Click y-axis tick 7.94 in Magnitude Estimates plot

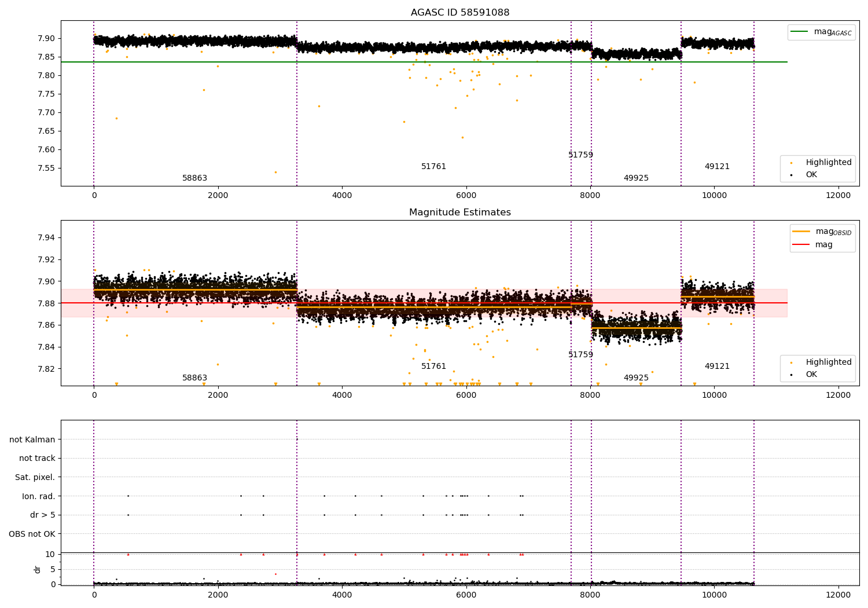coord(46,238)
